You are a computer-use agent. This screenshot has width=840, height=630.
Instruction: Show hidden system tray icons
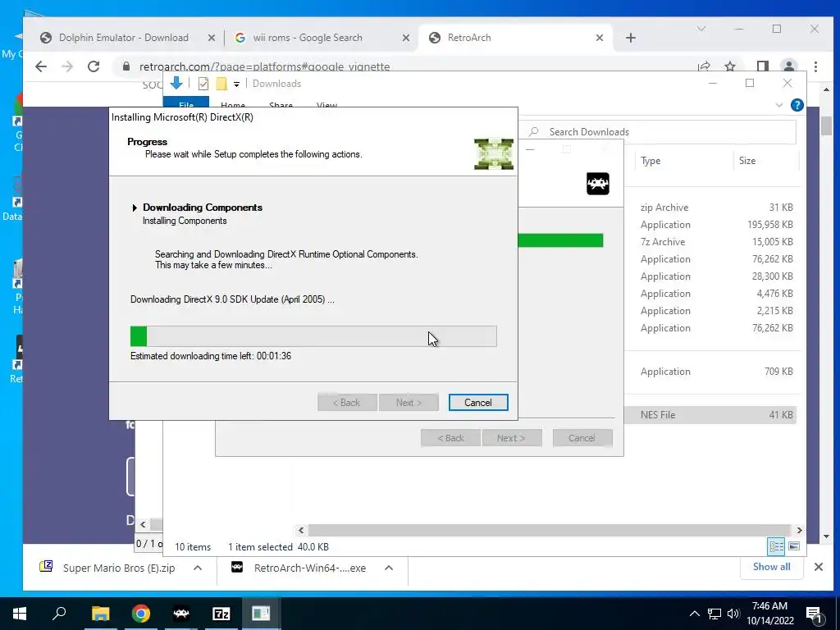(694, 614)
